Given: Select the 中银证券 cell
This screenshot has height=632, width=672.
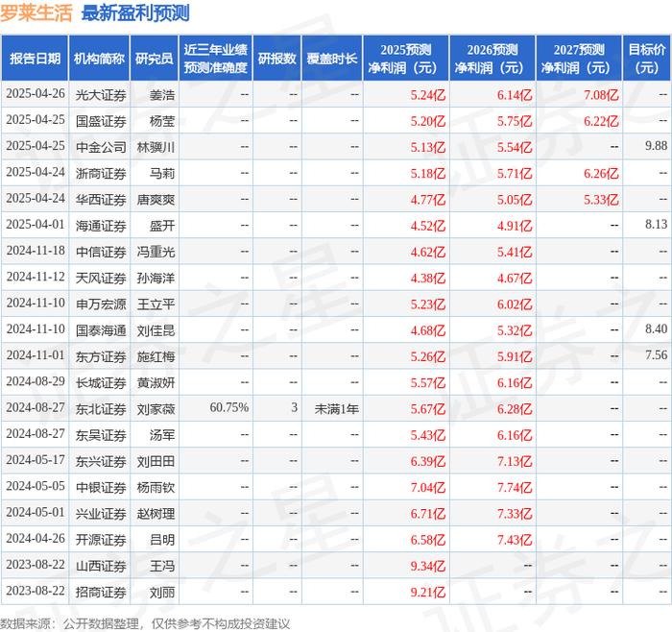Looking at the screenshot, I should pos(101,487).
